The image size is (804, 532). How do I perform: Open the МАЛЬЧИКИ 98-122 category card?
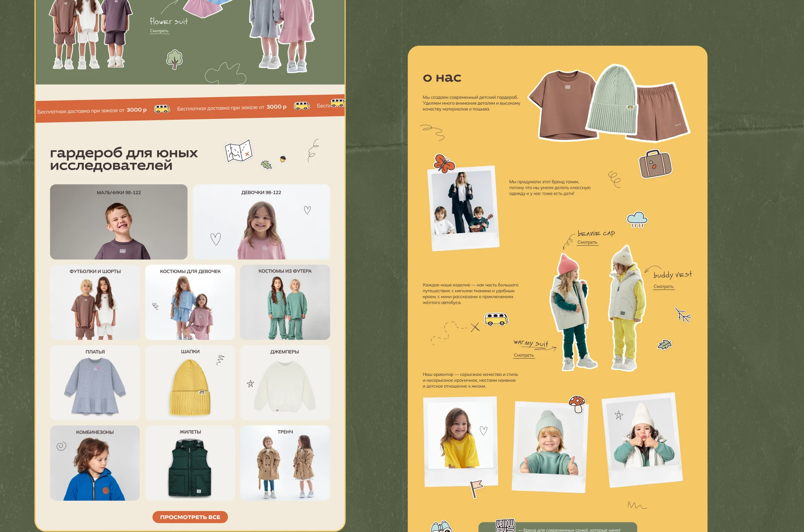coord(119,222)
